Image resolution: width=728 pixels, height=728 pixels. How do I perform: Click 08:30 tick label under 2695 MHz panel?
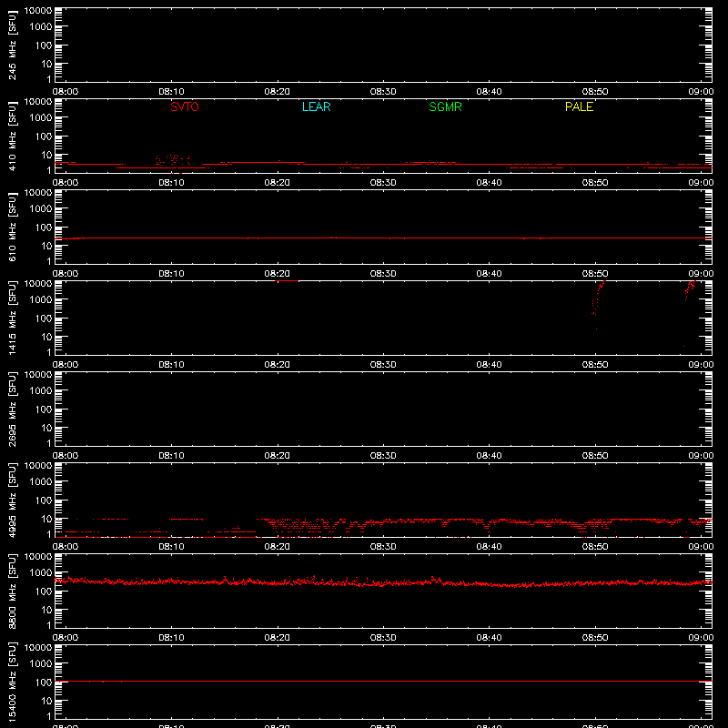pyautogui.click(x=383, y=456)
